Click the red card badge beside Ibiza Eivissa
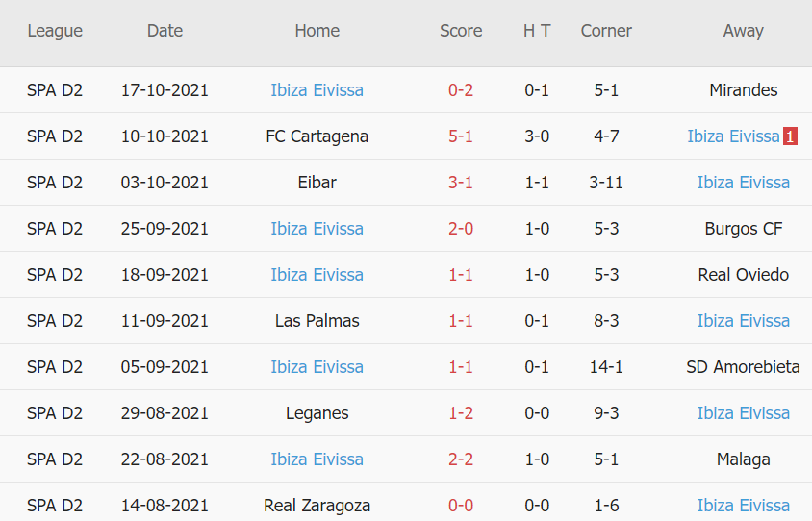The height and width of the screenshot is (521, 812). (x=790, y=136)
